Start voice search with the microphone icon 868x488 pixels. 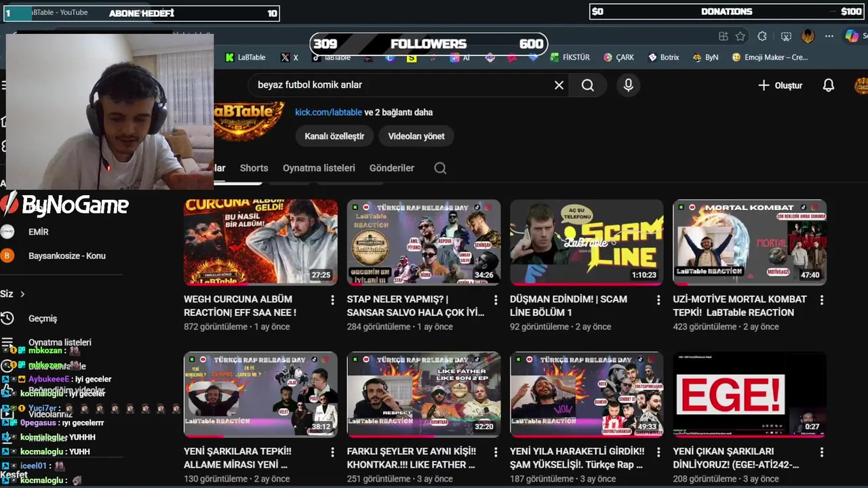click(x=629, y=85)
